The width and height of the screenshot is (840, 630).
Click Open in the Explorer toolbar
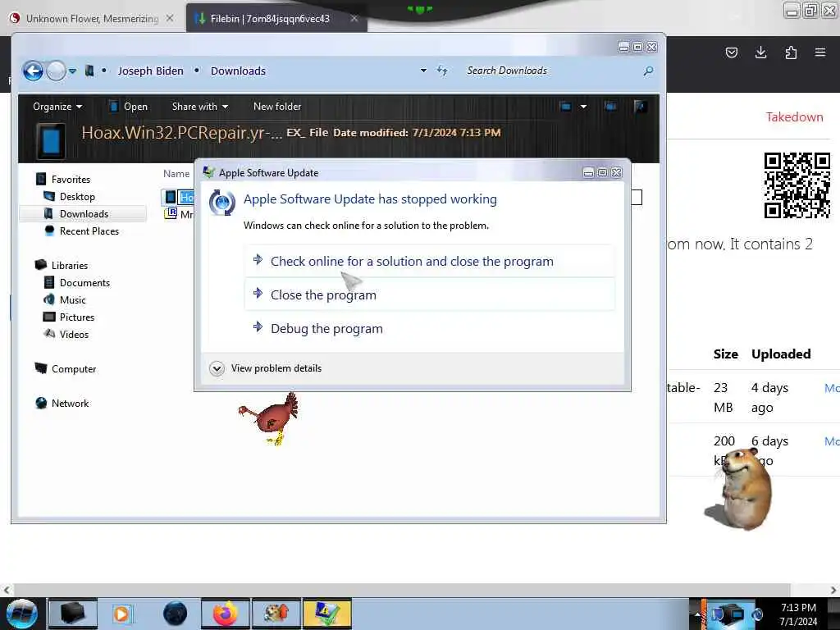coord(128,106)
